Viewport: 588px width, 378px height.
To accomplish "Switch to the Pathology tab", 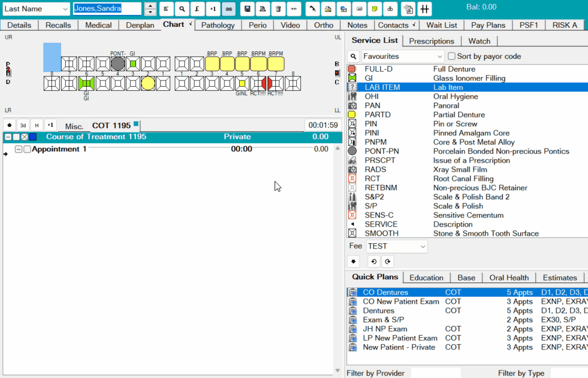I will pyautogui.click(x=218, y=25).
